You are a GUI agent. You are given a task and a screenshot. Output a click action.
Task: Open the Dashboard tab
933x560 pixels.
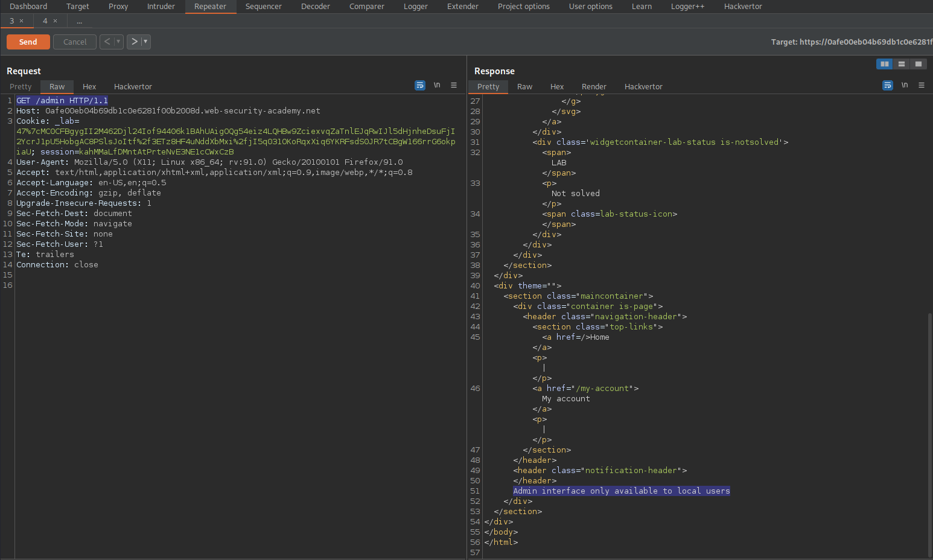28,7
